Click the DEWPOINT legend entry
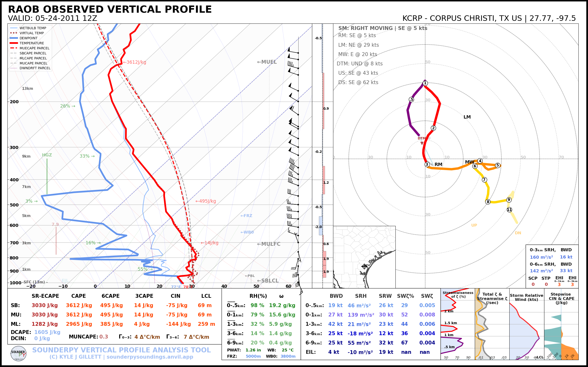 (x=29, y=38)
